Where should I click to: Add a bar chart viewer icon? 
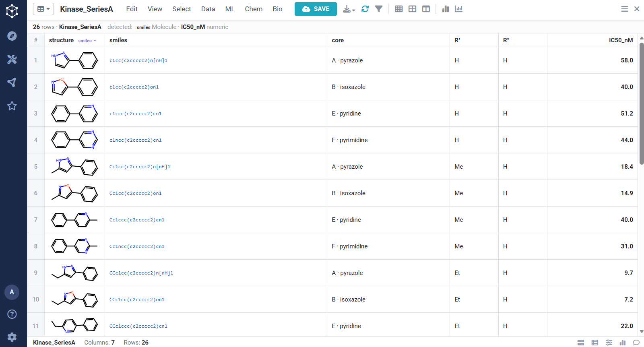click(446, 9)
